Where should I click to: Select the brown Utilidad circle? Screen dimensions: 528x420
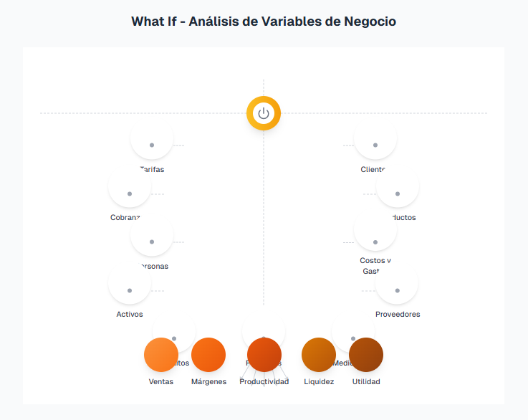[x=366, y=355]
